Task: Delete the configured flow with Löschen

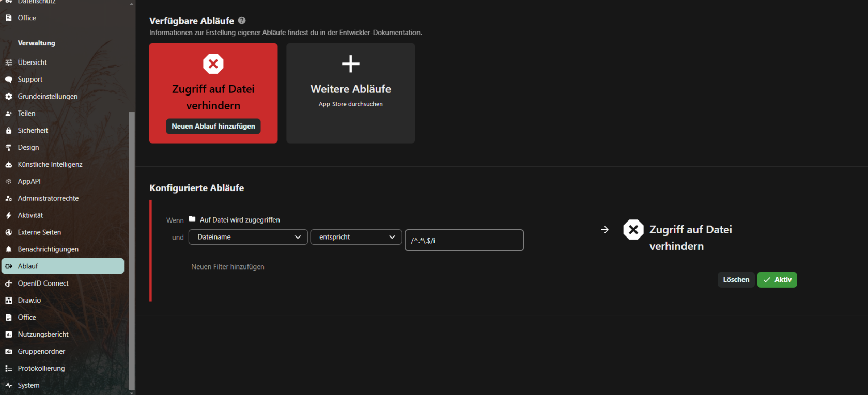Action: click(736, 280)
